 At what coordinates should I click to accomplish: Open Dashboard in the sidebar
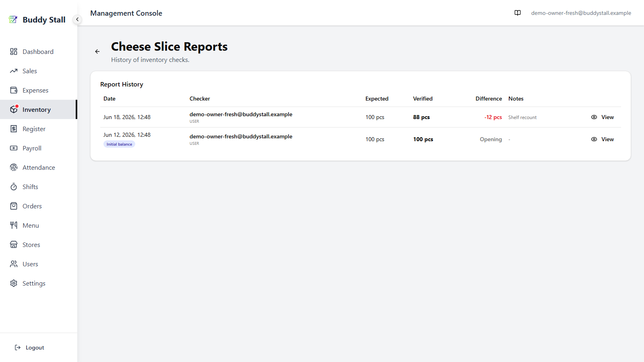38,51
